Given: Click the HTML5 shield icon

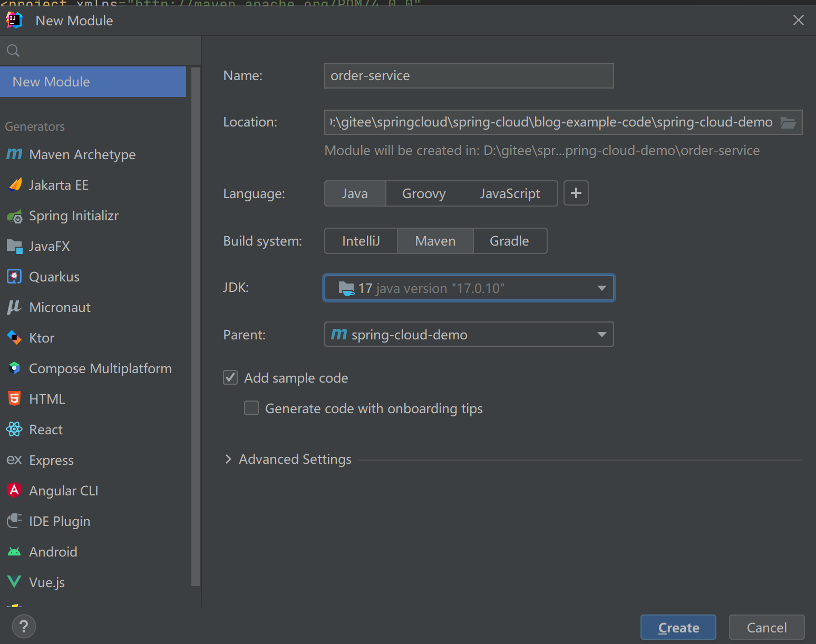Looking at the screenshot, I should 14,398.
